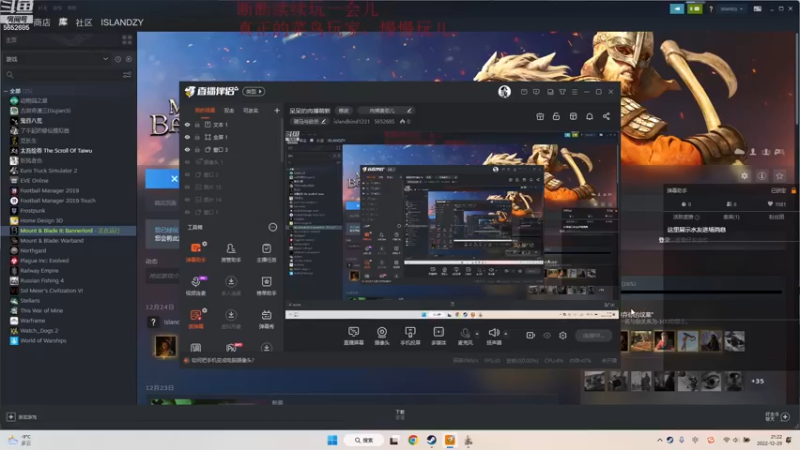Open the 房管助手 tool icon
This screenshot has height=450, width=800.
pyautogui.click(x=231, y=252)
